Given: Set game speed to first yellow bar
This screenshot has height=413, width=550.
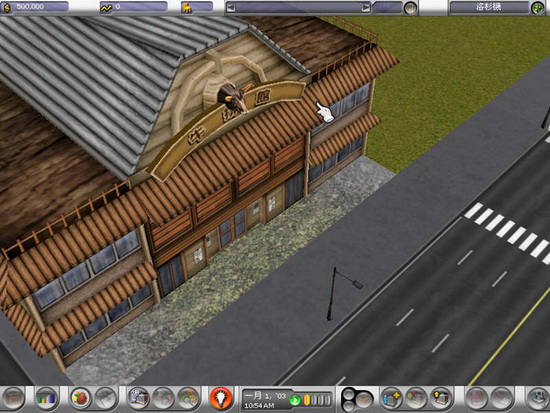Looking at the screenshot, I should tap(306, 400).
